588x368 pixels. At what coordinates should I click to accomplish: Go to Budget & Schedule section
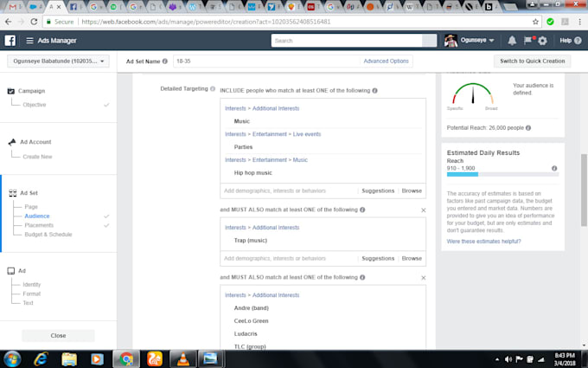pos(48,235)
